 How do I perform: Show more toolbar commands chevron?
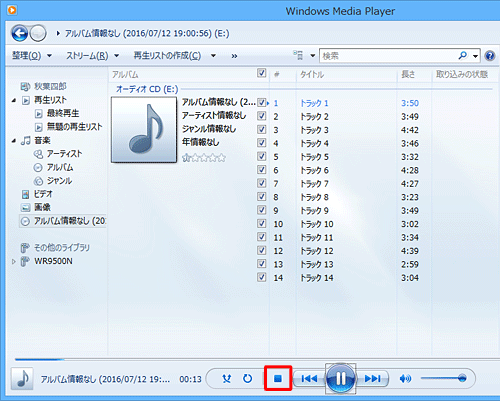click(x=234, y=56)
